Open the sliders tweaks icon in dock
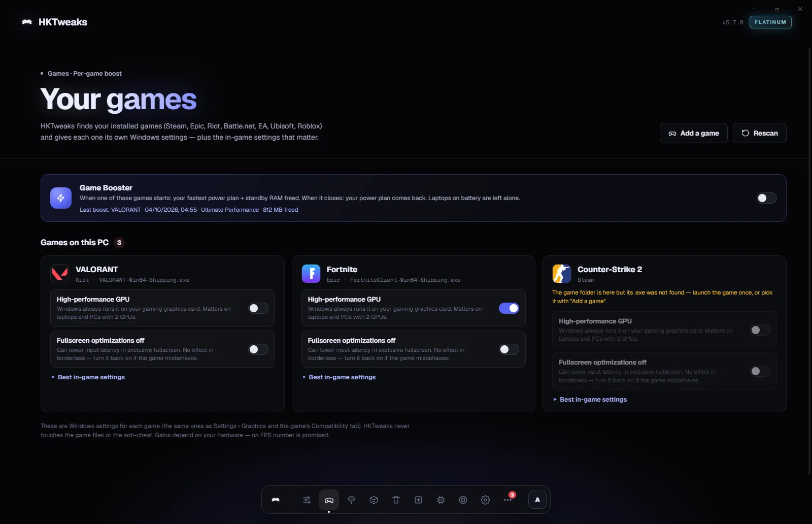 click(x=307, y=500)
